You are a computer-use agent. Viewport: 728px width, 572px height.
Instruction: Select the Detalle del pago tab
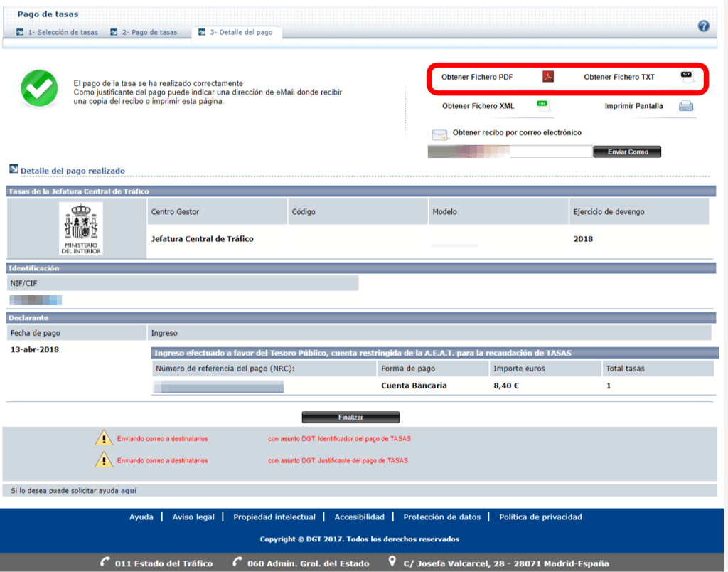(x=240, y=33)
